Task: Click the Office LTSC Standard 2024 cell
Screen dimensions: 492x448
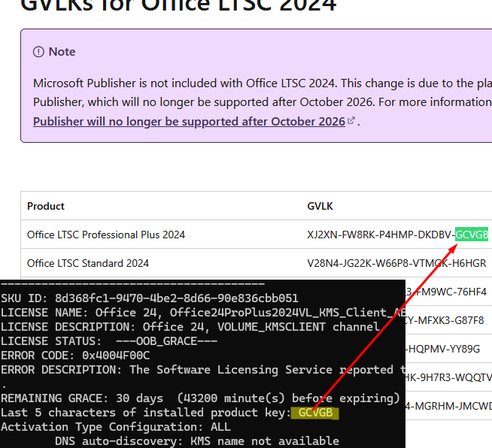Action: click(88, 263)
